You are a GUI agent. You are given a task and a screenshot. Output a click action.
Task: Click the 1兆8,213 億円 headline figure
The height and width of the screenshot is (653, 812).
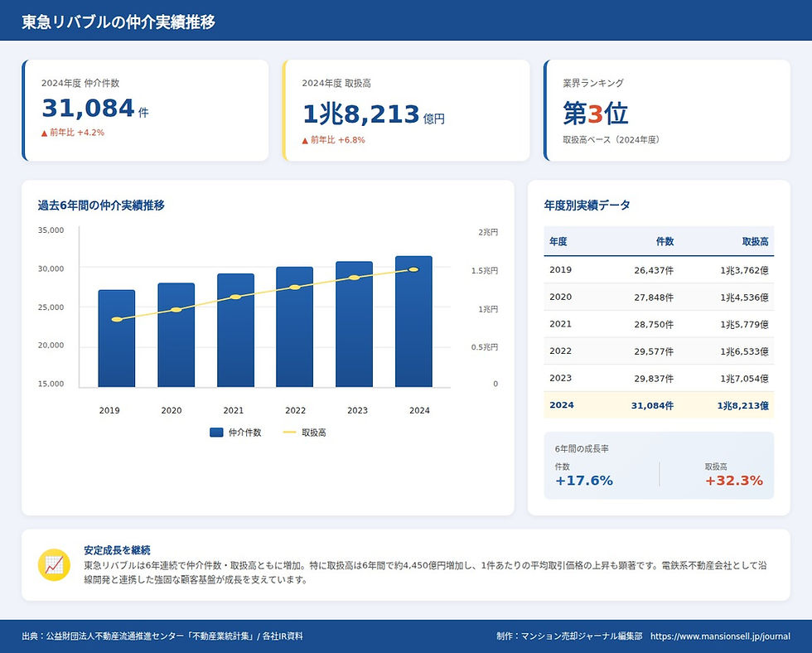point(374,114)
